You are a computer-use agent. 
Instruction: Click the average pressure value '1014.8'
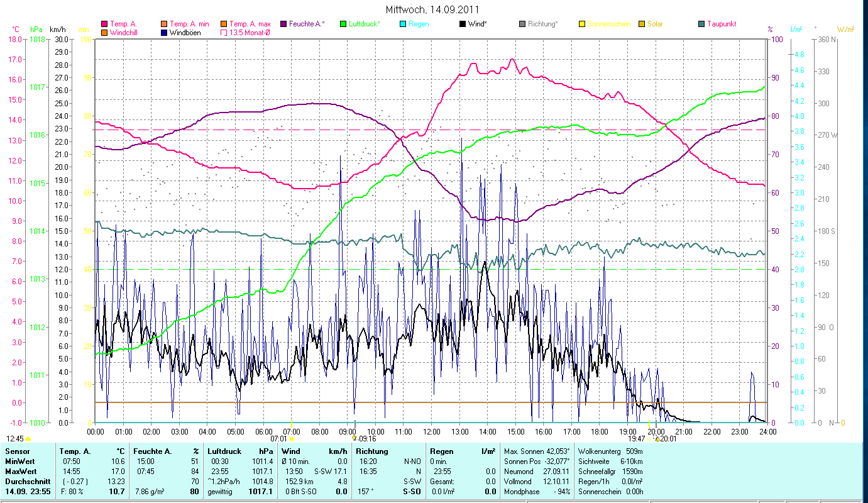coord(262,482)
